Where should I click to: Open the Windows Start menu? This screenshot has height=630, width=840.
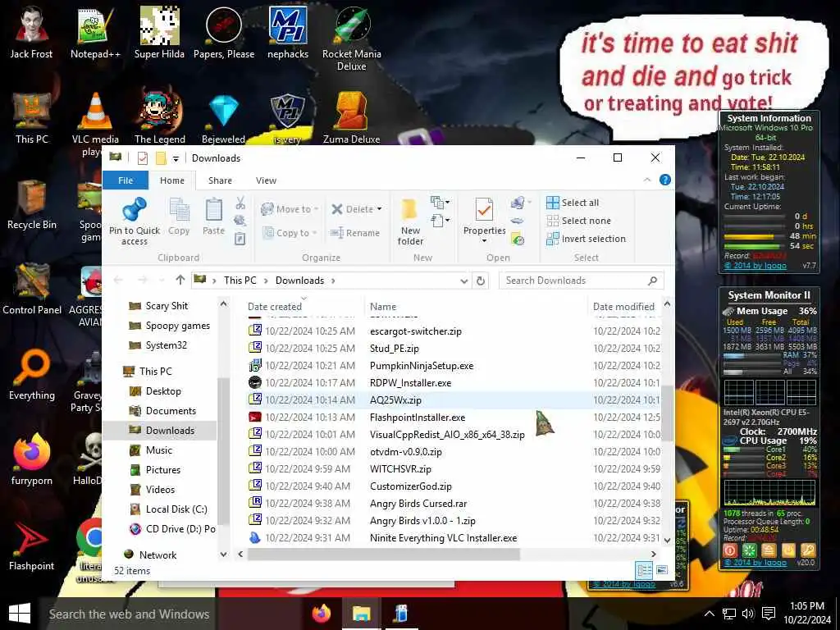pyautogui.click(x=20, y=614)
